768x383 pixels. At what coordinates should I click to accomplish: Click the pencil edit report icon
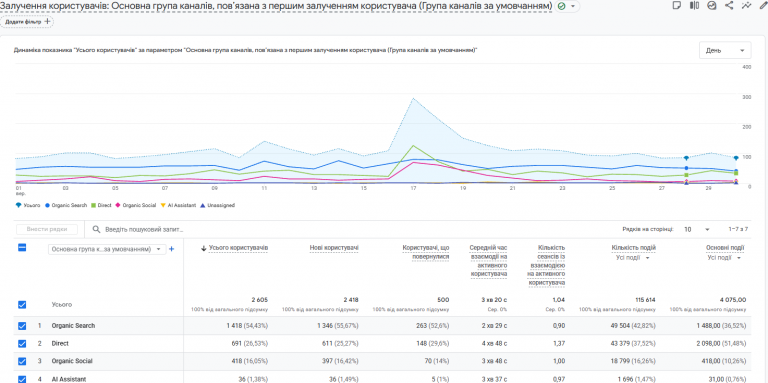[765, 5]
